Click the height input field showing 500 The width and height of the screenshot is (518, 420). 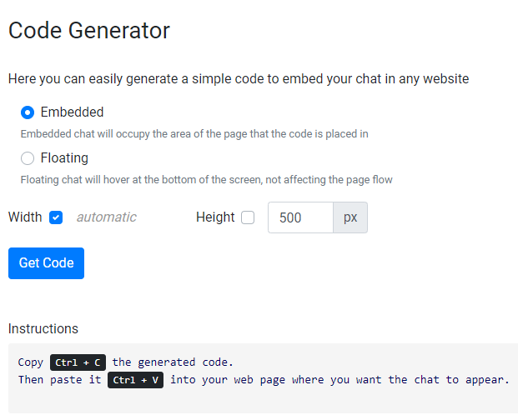pyautogui.click(x=300, y=217)
